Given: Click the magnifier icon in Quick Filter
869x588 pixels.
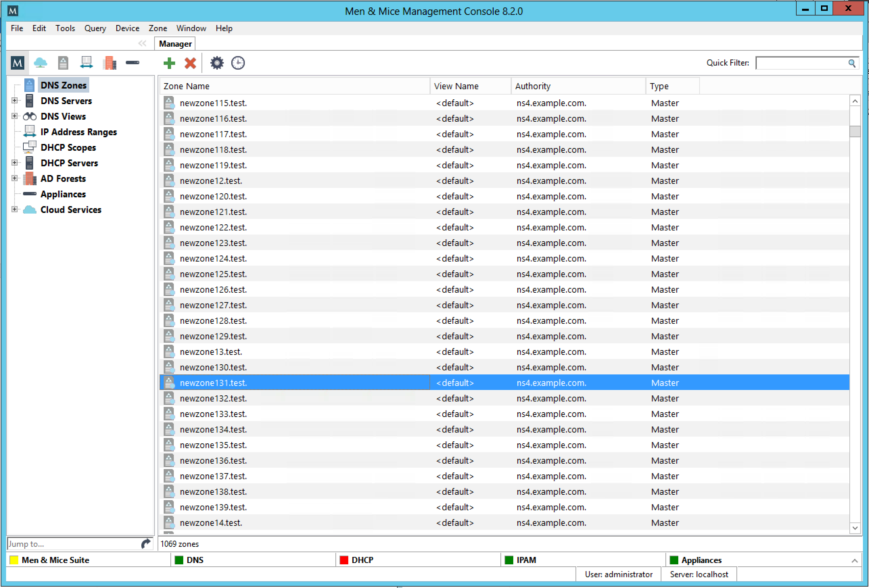Looking at the screenshot, I should pos(851,63).
